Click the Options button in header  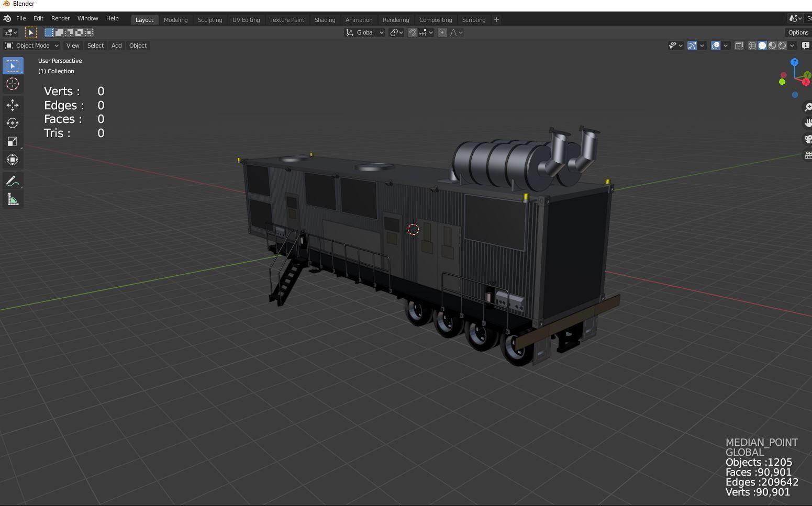798,32
